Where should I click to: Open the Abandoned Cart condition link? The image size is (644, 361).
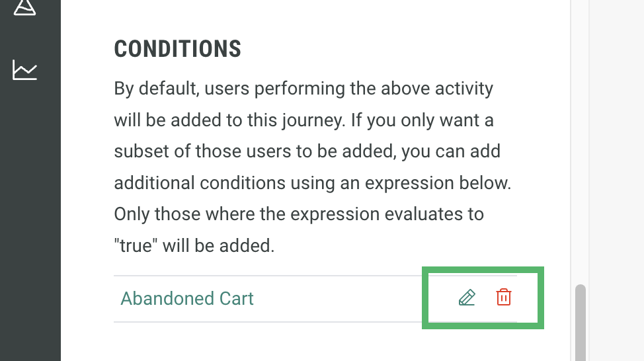point(187,299)
